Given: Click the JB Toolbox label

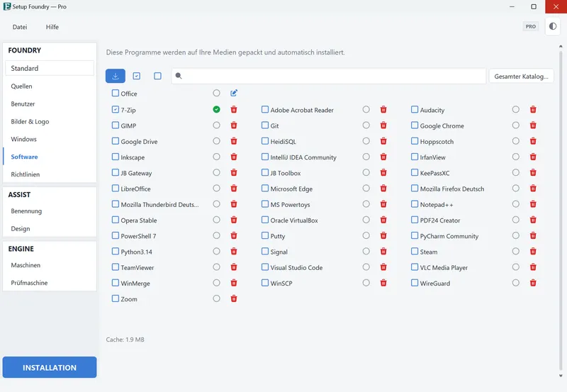Looking at the screenshot, I should tap(286, 173).
